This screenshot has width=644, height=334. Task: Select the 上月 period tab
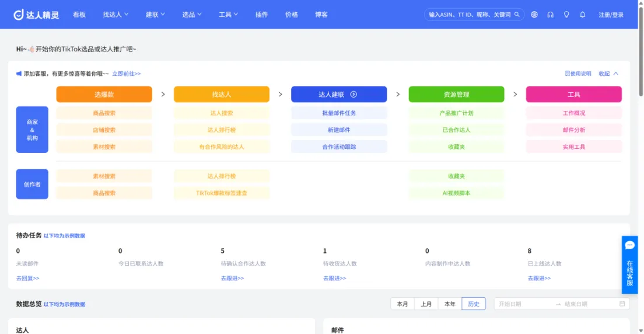click(x=426, y=304)
